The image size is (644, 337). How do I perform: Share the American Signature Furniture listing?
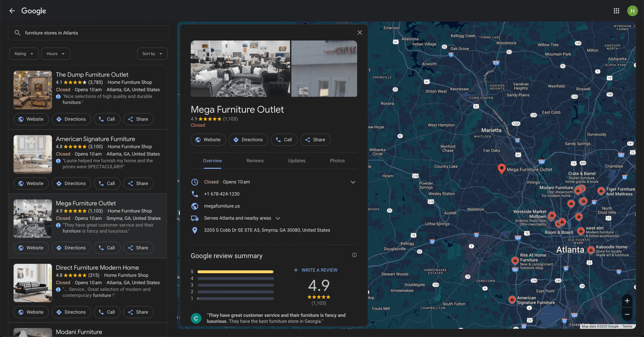point(138,183)
